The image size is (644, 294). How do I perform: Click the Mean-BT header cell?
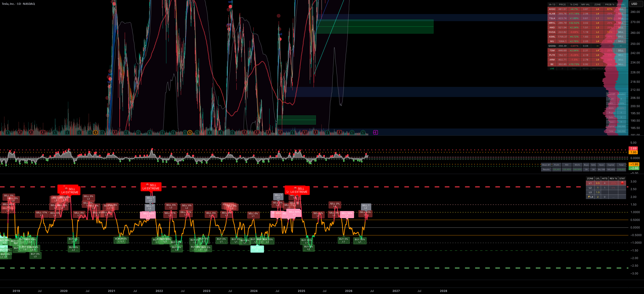(546, 165)
